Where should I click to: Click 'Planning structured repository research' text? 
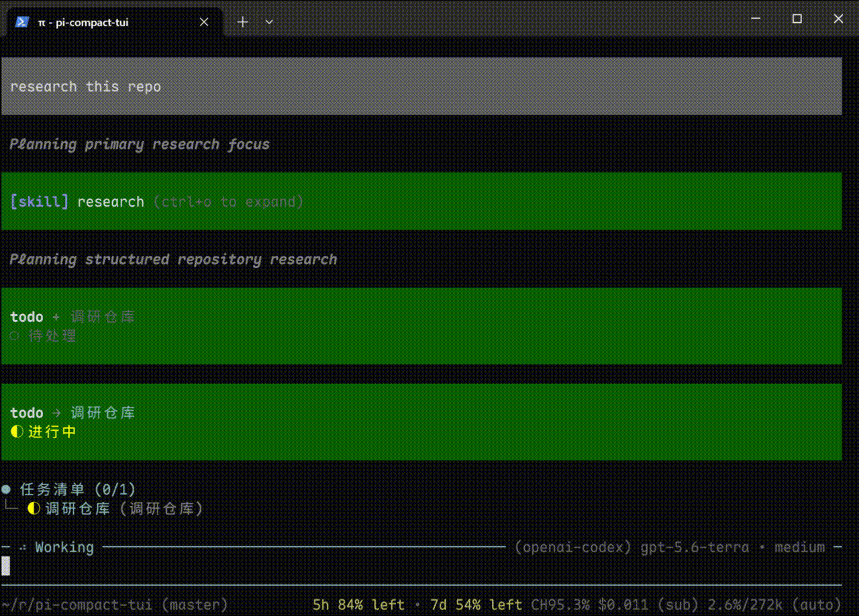tap(173, 260)
